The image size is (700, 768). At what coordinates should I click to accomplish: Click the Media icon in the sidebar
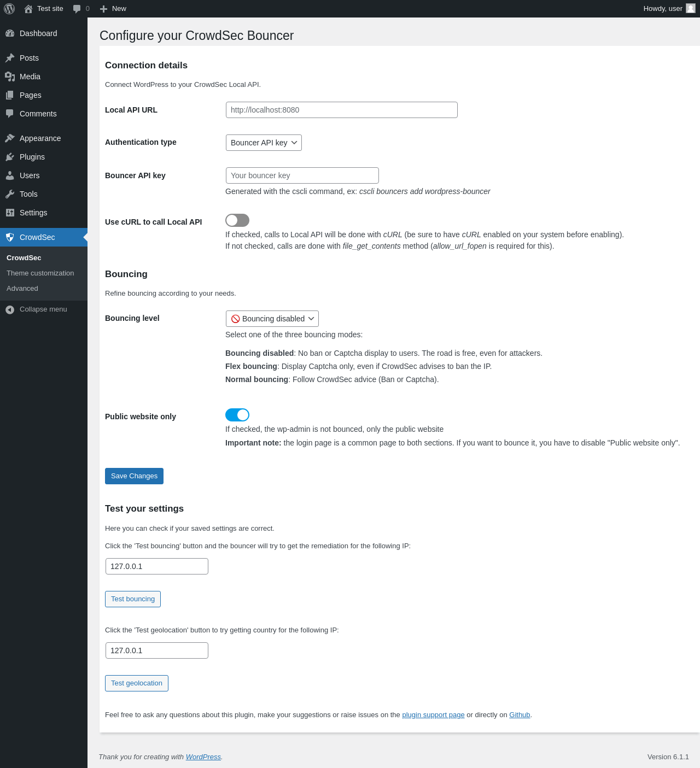click(10, 77)
